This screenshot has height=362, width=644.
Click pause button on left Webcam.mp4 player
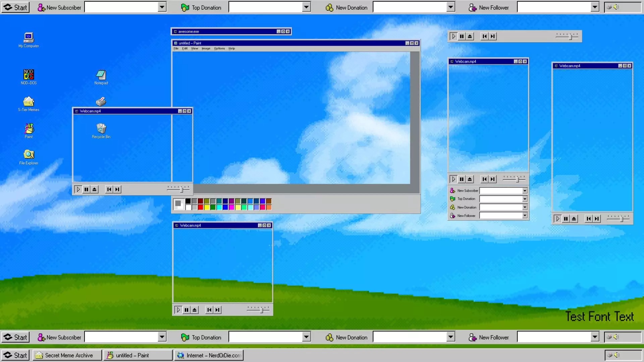point(86,189)
